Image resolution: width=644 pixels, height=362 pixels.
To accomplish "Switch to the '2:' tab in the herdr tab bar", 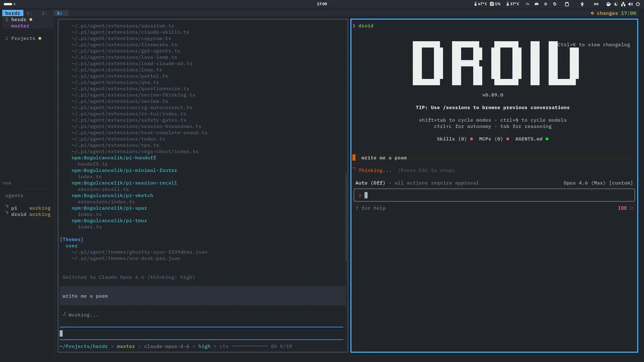I will coord(43,13).
